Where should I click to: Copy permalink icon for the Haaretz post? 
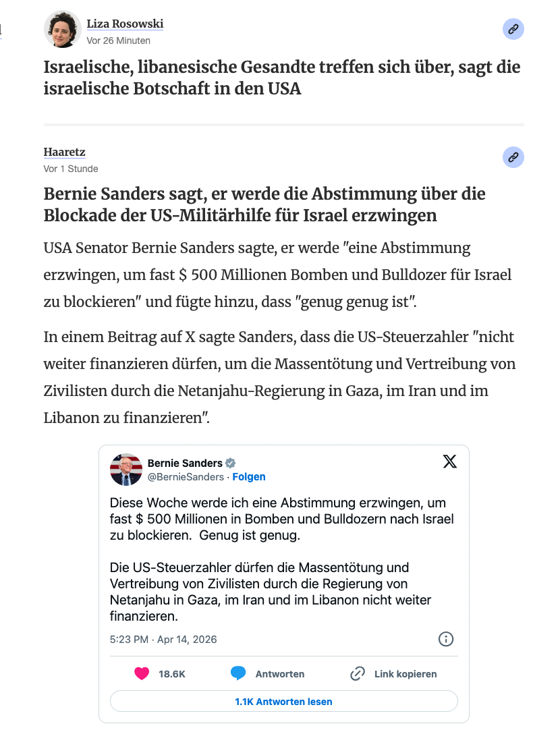[x=513, y=157]
